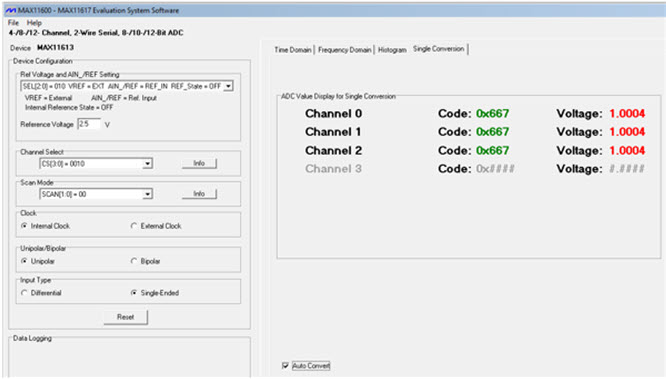Click Channel 2 code value 0x667

coord(492,151)
